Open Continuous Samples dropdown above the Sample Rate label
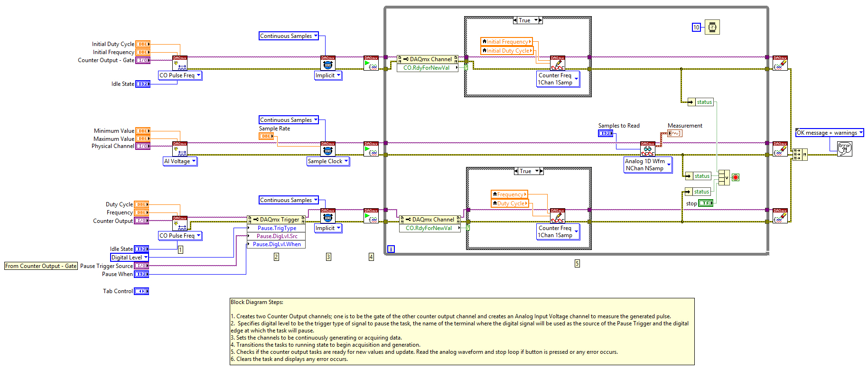Image resolution: width=868 pixels, height=369 pixels. pos(289,120)
